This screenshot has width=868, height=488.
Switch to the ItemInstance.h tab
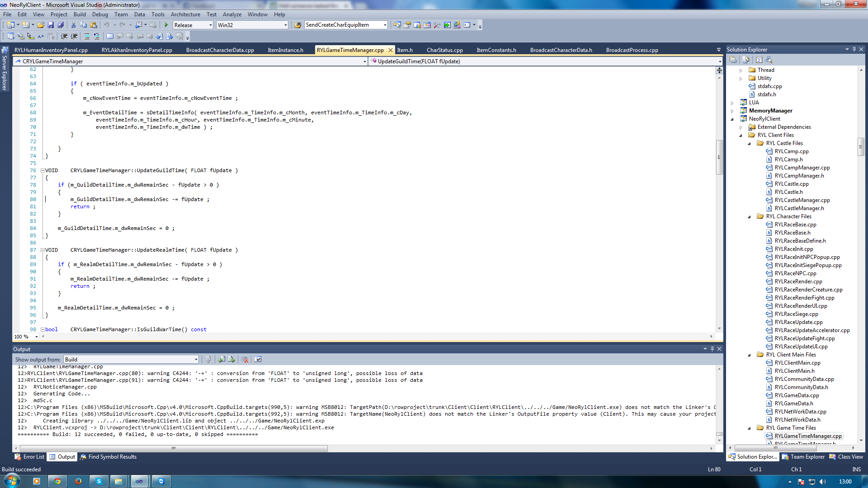click(285, 50)
